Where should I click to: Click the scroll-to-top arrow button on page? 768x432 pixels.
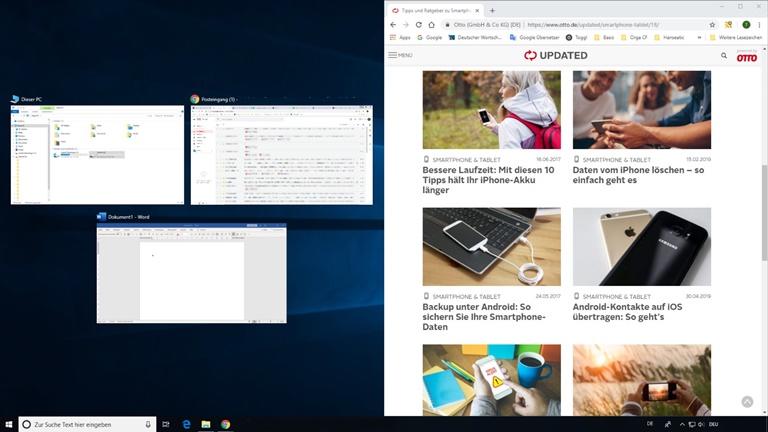tap(747, 401)
